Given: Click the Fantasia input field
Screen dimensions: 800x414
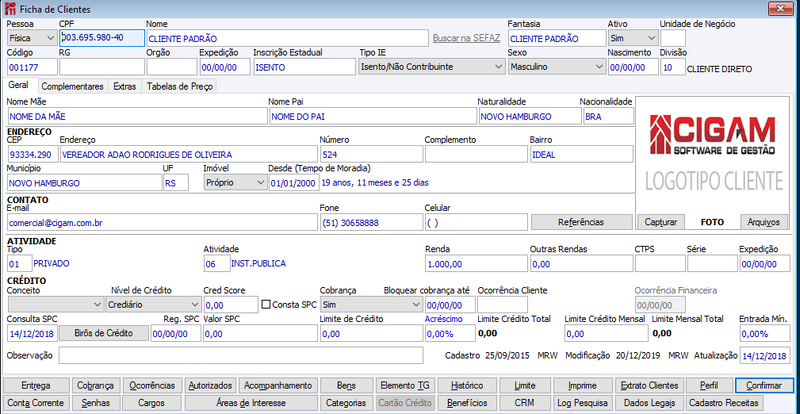Looking at the screenshot, I should click(557, 38).
